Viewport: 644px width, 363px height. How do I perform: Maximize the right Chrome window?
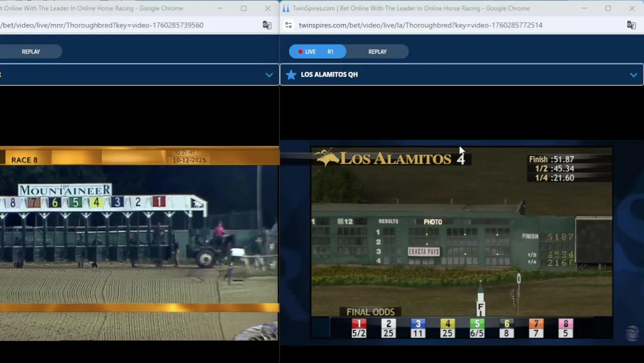[x=608, y=8]
